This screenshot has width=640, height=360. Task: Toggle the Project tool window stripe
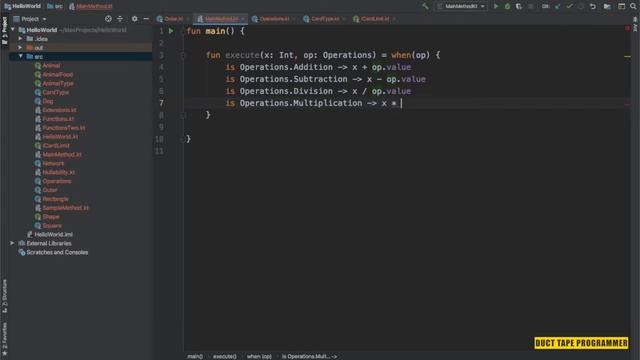4,30
